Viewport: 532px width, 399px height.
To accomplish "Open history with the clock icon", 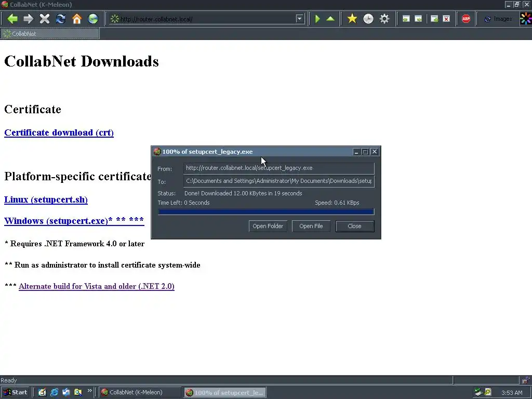I will tap(368, 19).
